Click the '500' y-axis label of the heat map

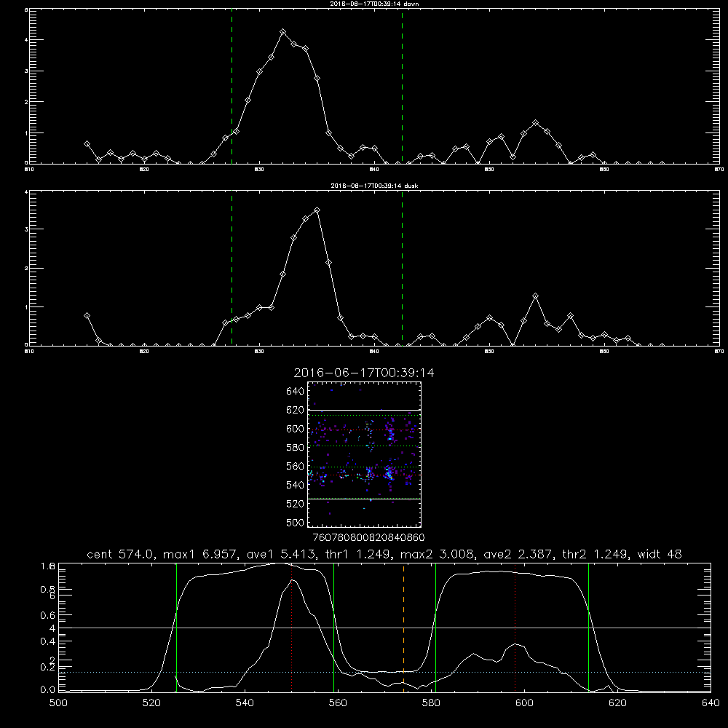pyautogui.click(x=296, y=522)
